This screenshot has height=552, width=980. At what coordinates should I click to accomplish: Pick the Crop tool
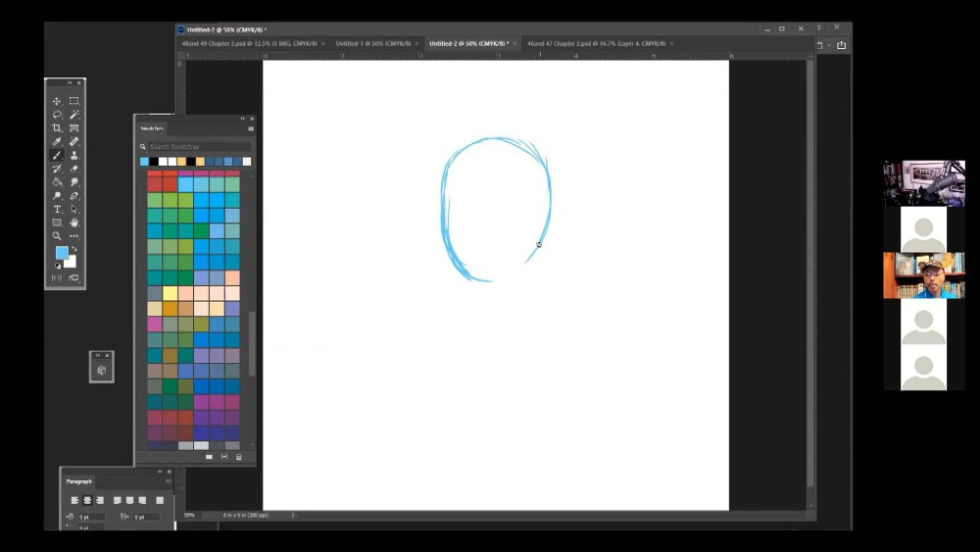[x=57, y=128]
